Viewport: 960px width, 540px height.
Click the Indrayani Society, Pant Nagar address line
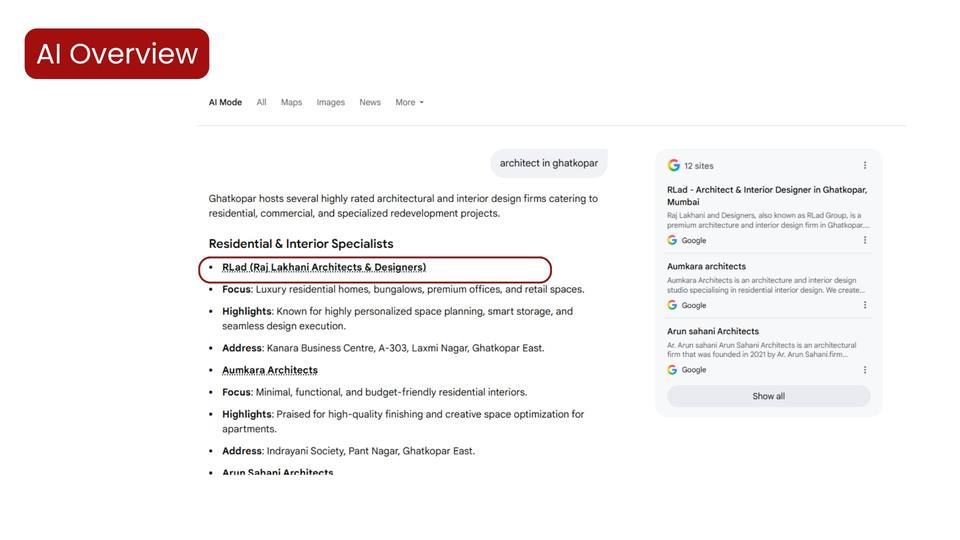pyautogui.click(x=348, y=451)
